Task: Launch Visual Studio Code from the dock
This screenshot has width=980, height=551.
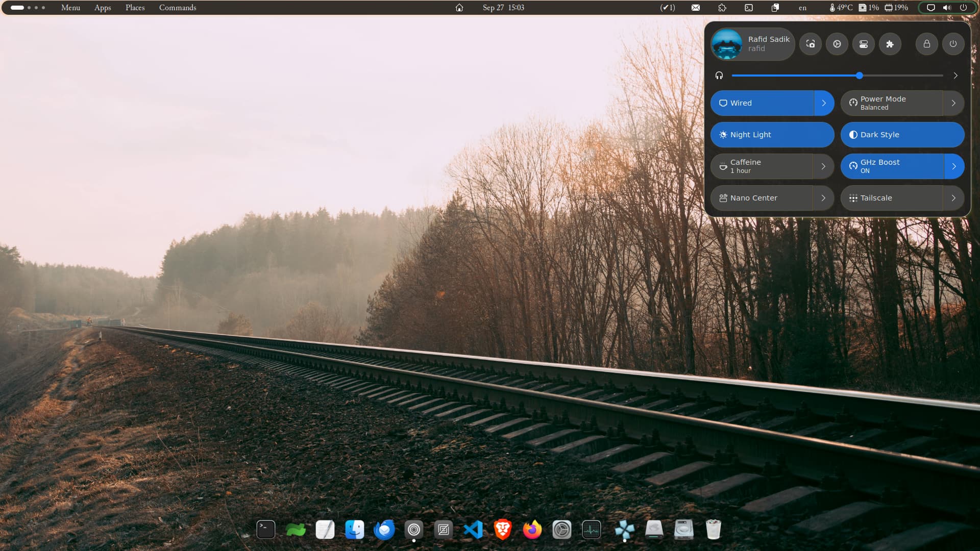Action: coord(473,530)
